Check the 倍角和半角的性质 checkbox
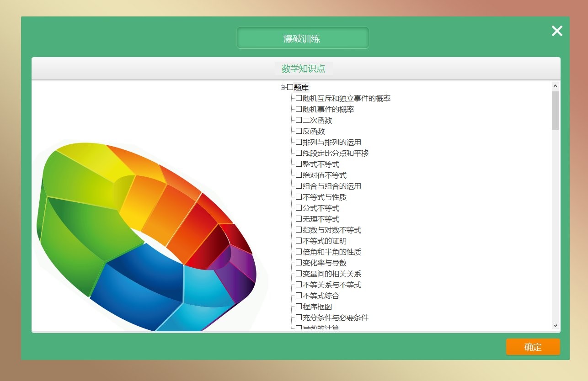Screen dimensions: 588x381 tap(299, 252)
